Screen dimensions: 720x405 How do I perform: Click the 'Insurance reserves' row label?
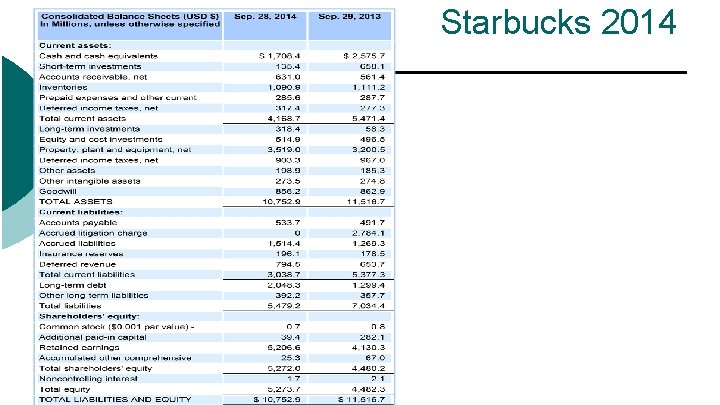coord(81,254)
